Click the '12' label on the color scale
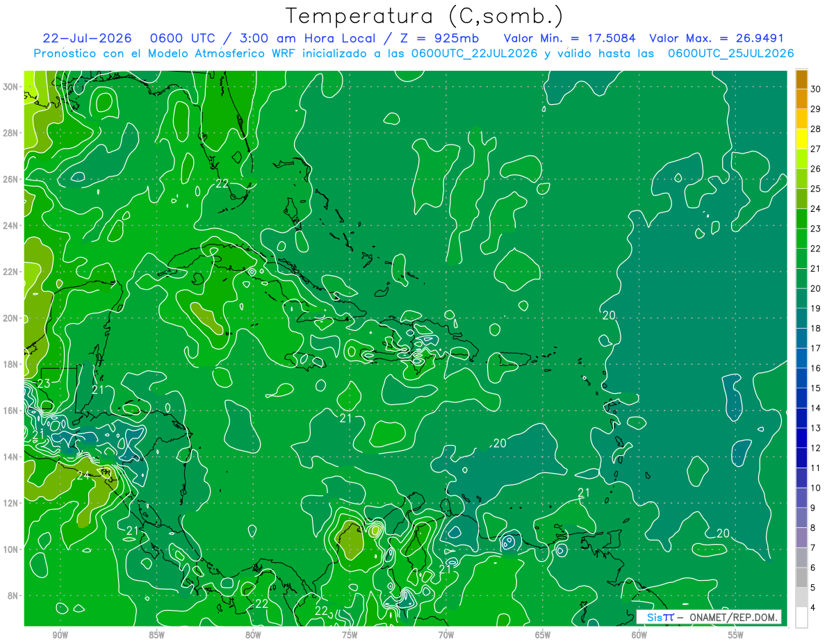 815,448
